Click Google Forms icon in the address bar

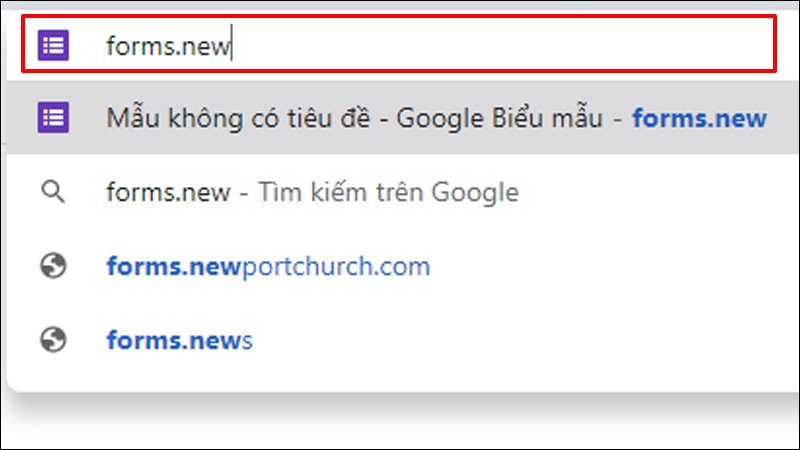(x=54, y=45)
